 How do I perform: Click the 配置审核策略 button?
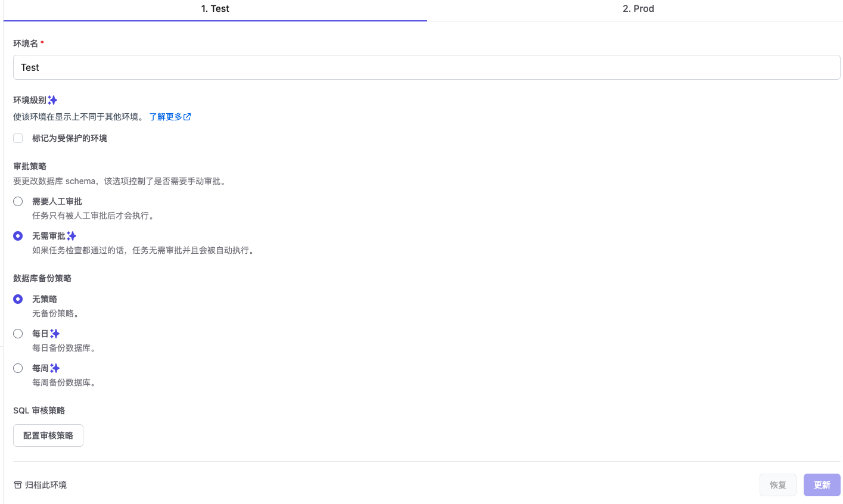pos(48,435)
